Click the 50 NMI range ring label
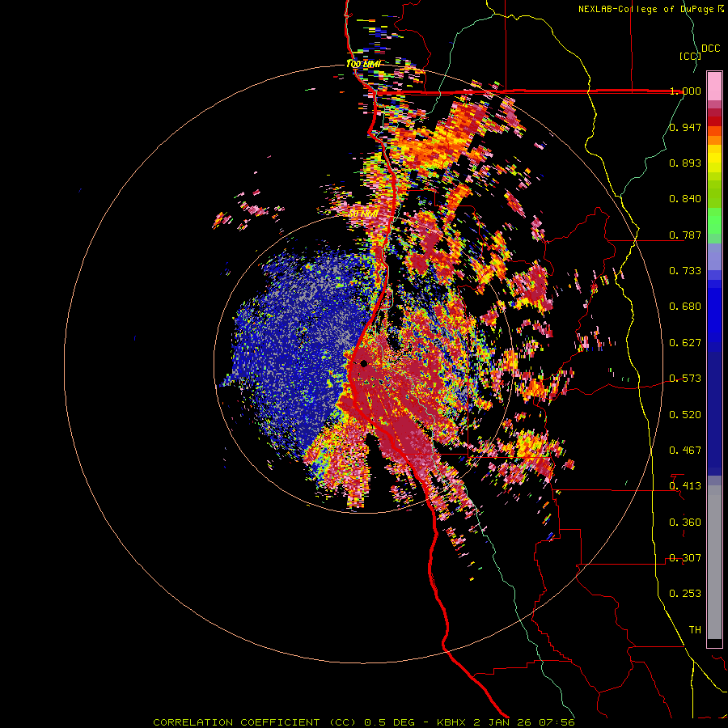The width and height of the screenshot is (728, 728). point(363,214)
